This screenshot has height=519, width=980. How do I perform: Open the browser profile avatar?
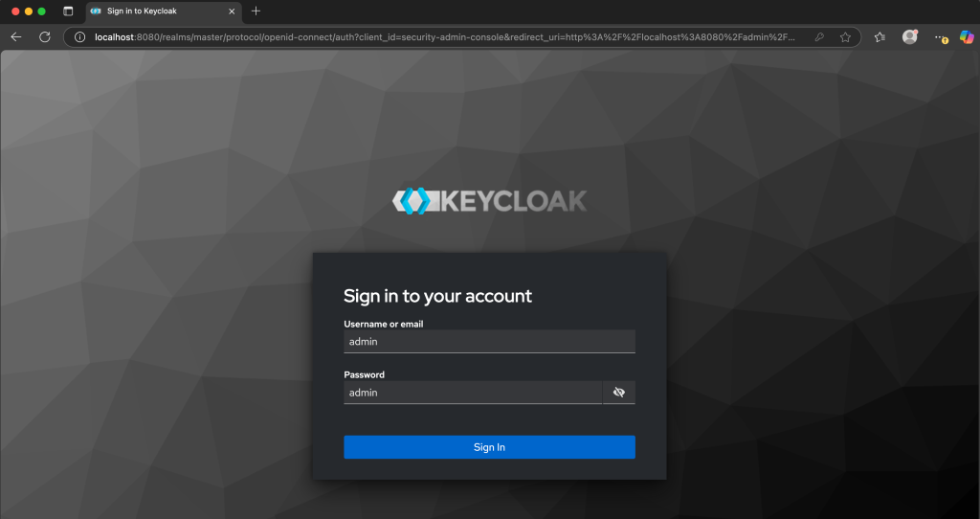pyautogui.click(x=909, y=37)
